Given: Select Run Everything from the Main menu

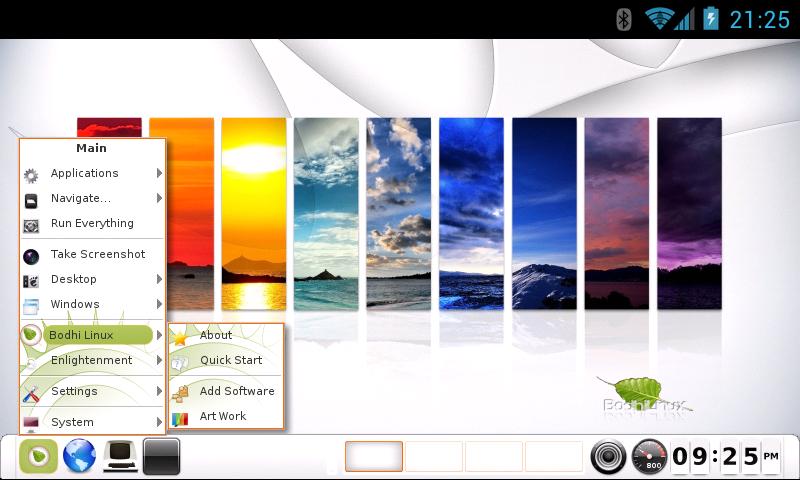Looking at the screenshot, I should point(92,224).
